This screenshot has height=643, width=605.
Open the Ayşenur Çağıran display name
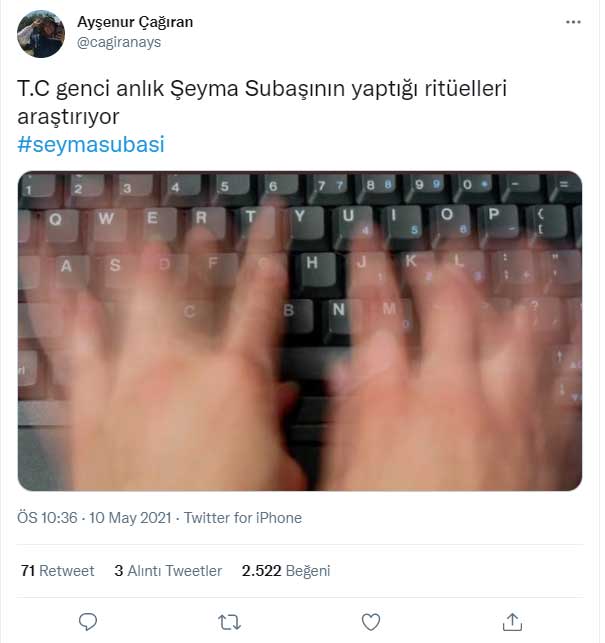coord(135,22)
